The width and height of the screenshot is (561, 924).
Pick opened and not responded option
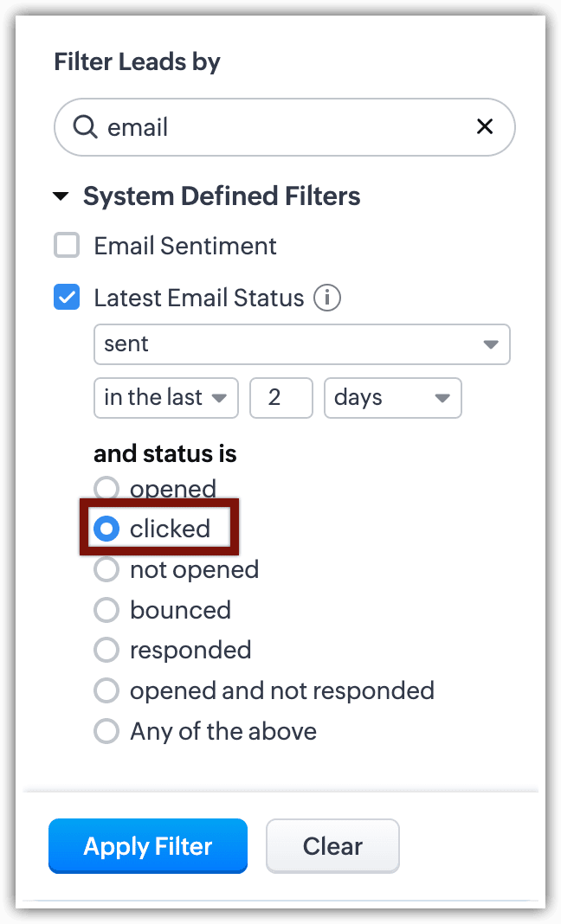coord(106,690)
